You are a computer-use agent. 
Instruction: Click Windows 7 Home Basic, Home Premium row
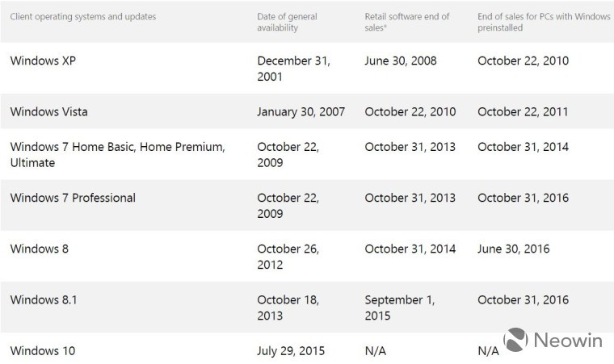pyautogui.click(x=117, y=155)
